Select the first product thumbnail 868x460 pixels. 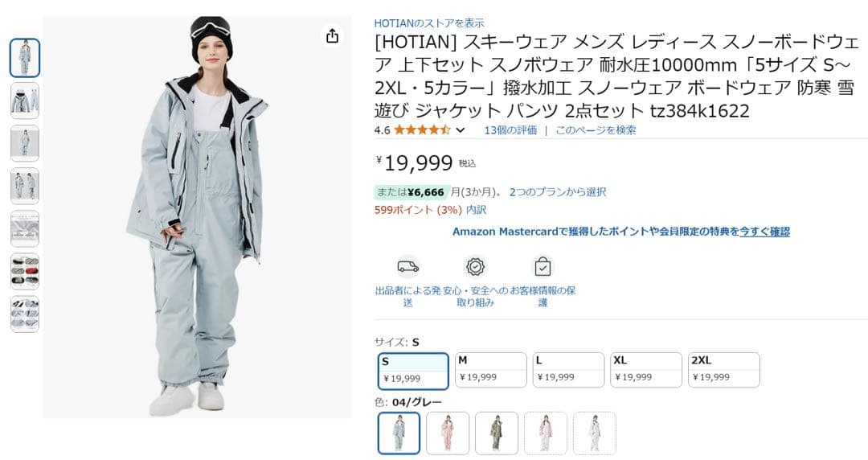point(25,58)
